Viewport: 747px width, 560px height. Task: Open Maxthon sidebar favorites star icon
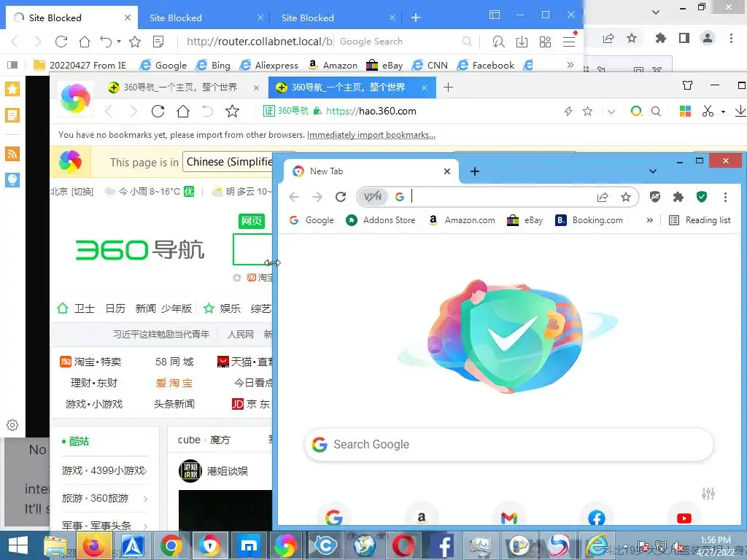(12, 89)
